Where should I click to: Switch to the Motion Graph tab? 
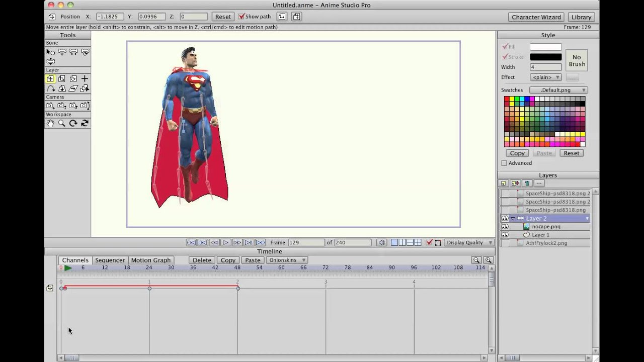click(151, 260)
